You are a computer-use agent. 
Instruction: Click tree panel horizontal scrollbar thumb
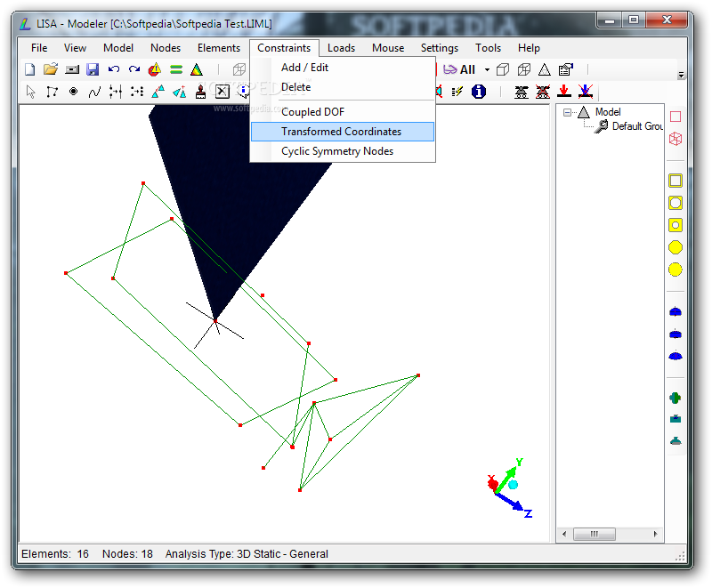(x=594, y=534)
